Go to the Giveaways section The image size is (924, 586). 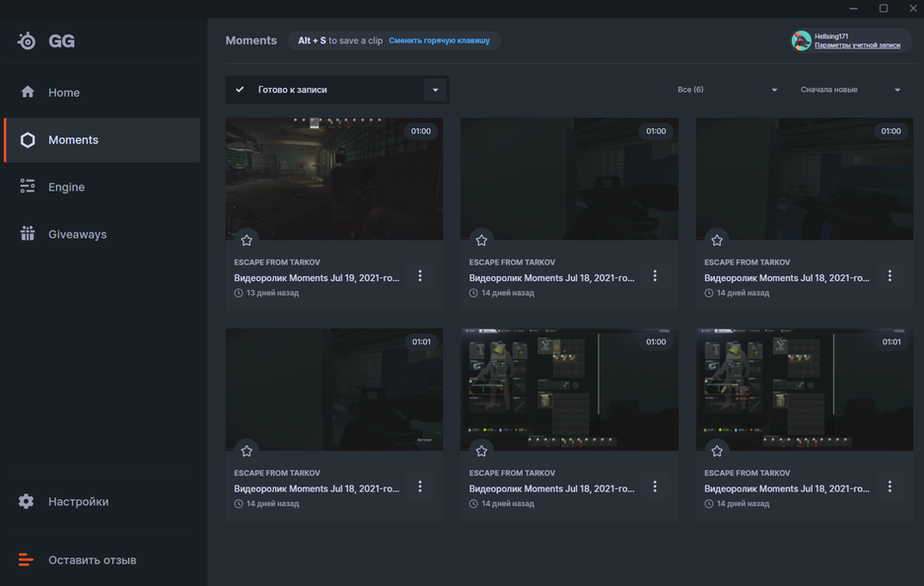point(102,234)
